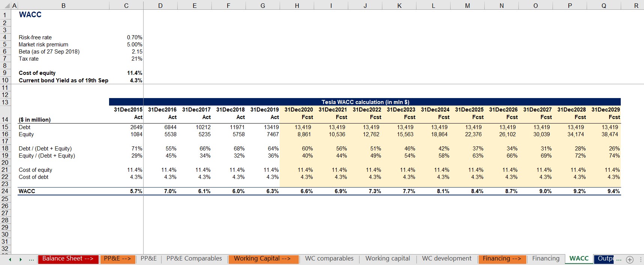
Task: Select the Beta value 2.15
Action: pyautogui.click(x=137, y=52)
